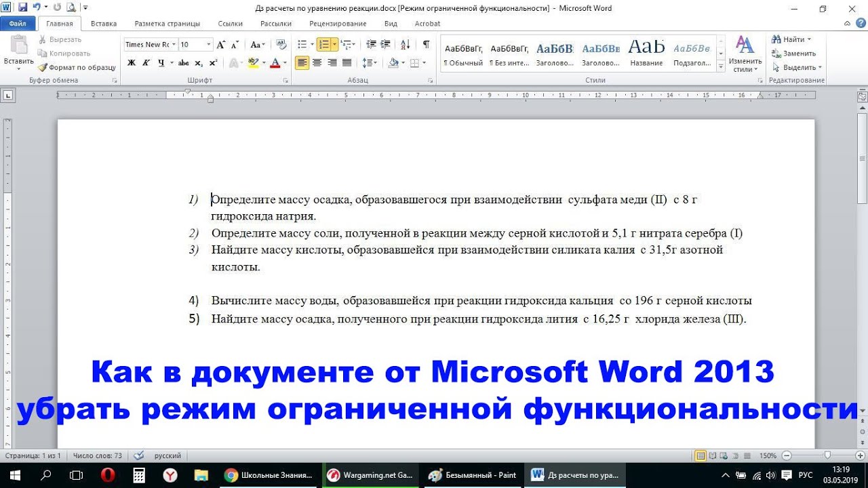The image size is (868, 488).
Task: Copy the selection with Копировать
Action: [x=64, y=54]
